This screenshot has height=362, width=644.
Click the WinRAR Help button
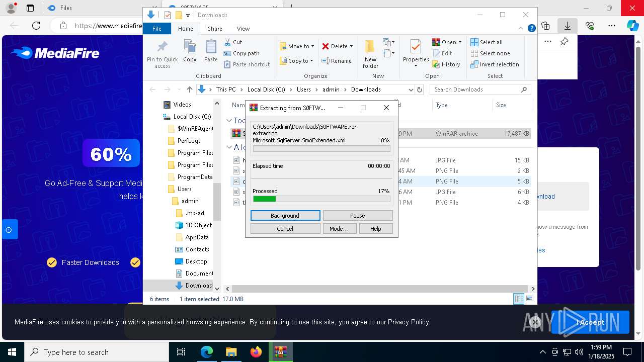[376, 228]
